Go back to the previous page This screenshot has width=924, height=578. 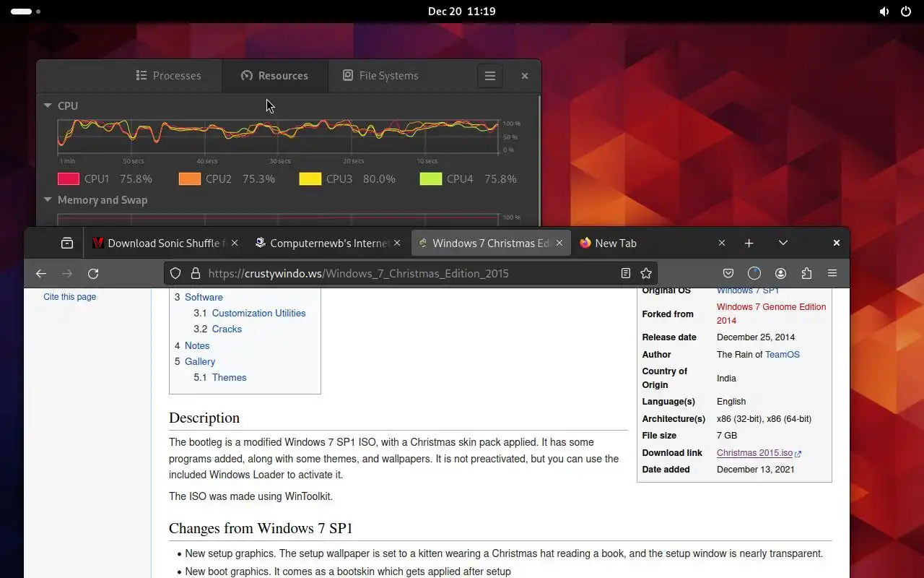41,273
